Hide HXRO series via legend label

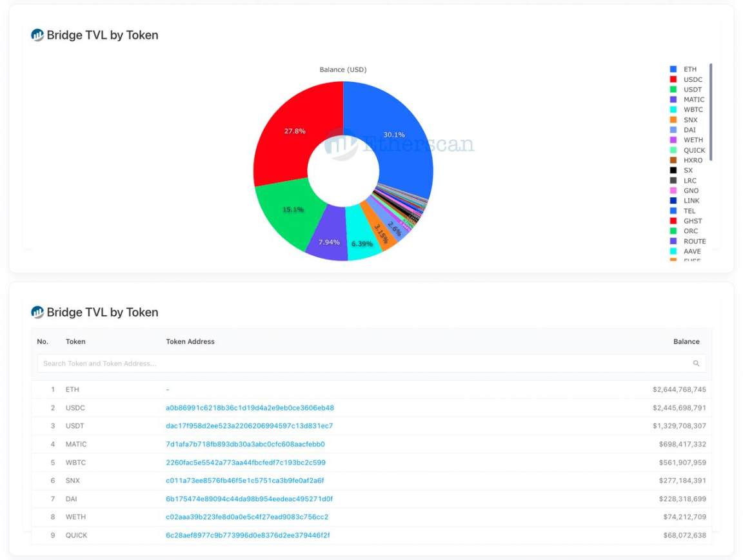(693, 160)
